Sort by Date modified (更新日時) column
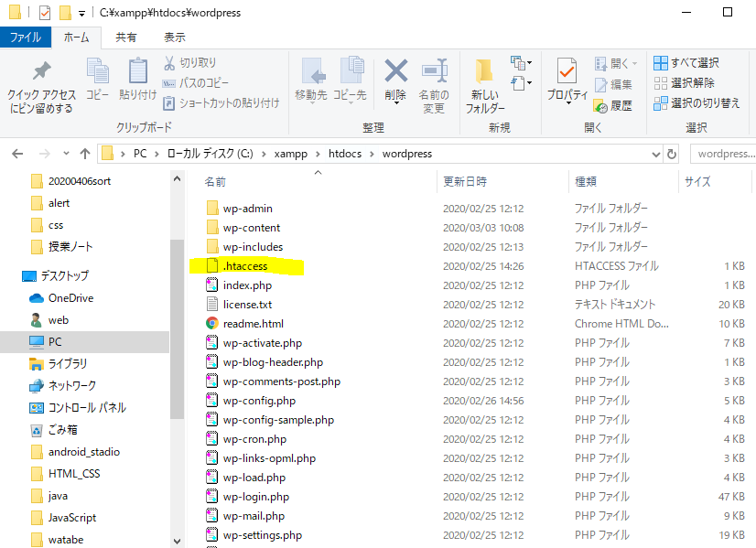The width and height of the screenshot is (756, 548). pos(465,182)
